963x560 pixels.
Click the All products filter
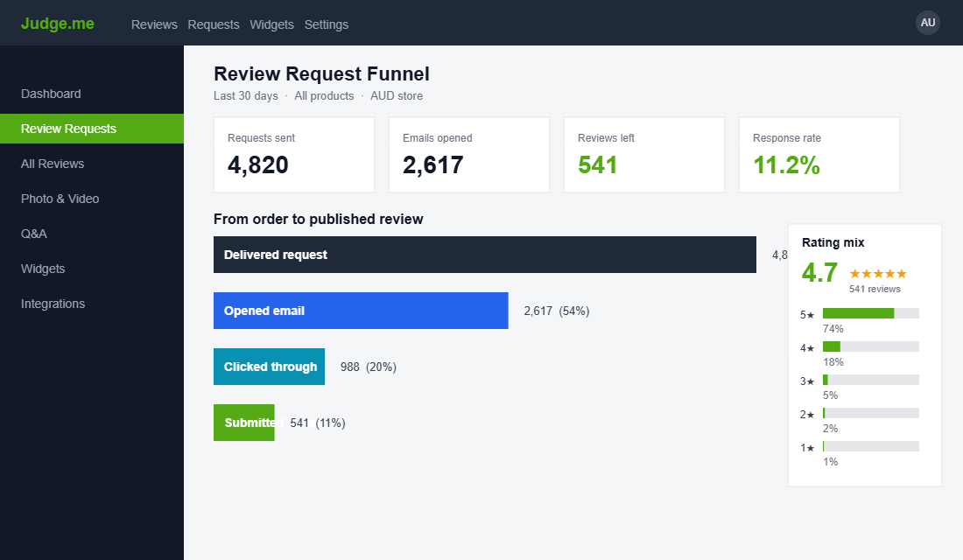pos(324,95)
